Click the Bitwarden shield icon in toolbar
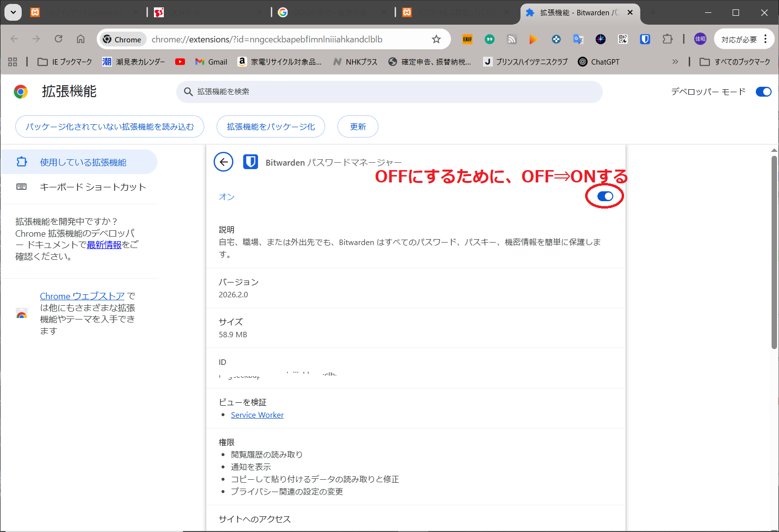779x532 pixels. pos(645,39)
